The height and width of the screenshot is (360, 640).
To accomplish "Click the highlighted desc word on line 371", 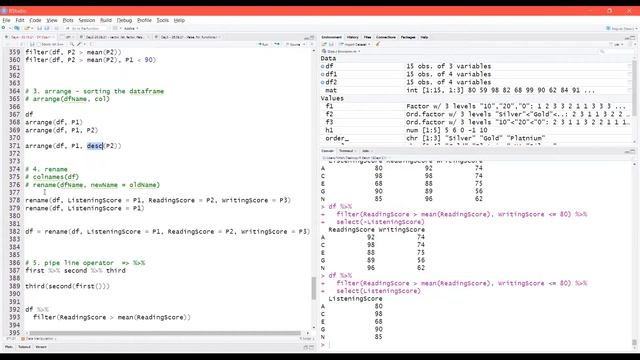I will click(95, 146).
